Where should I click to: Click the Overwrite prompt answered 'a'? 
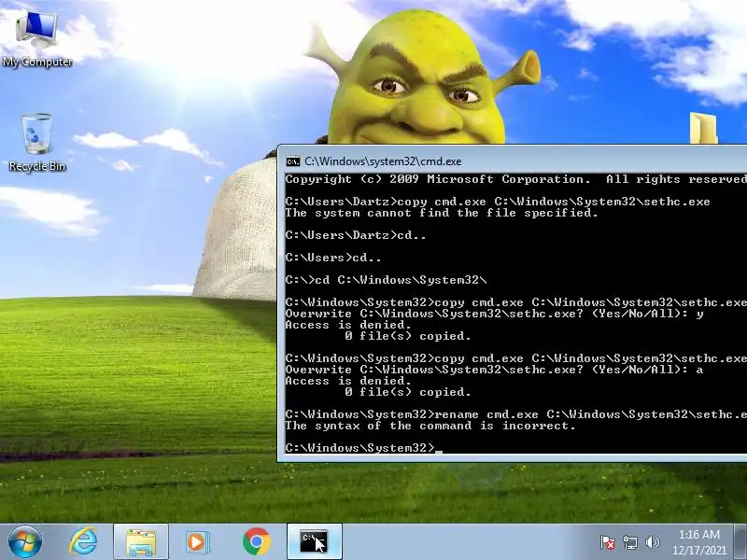(x=494, y=370)
